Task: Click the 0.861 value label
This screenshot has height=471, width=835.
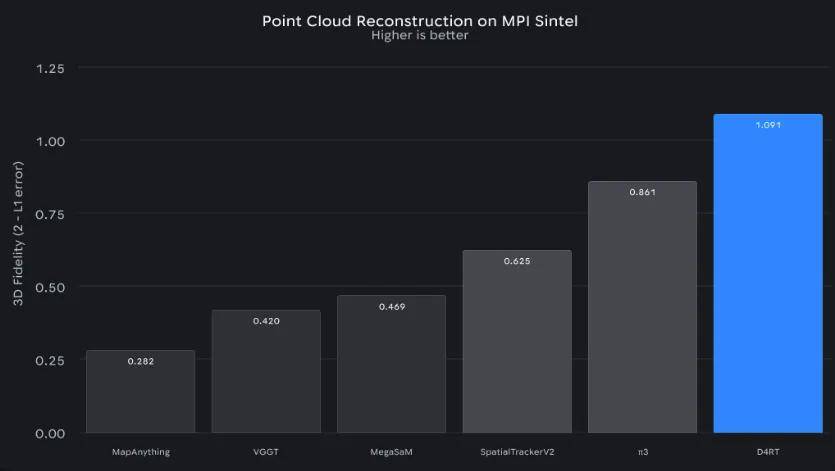Action: click(x=642, y=191)
